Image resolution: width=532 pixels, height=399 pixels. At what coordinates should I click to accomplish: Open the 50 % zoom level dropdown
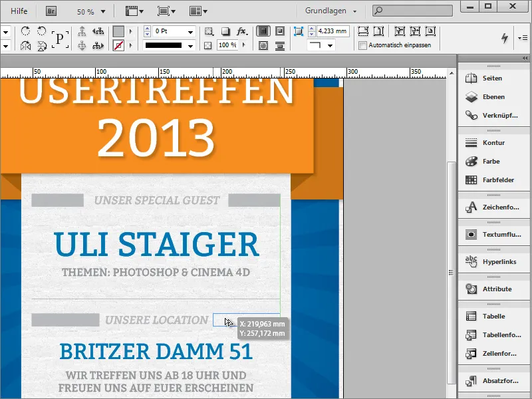pos(103,12)
